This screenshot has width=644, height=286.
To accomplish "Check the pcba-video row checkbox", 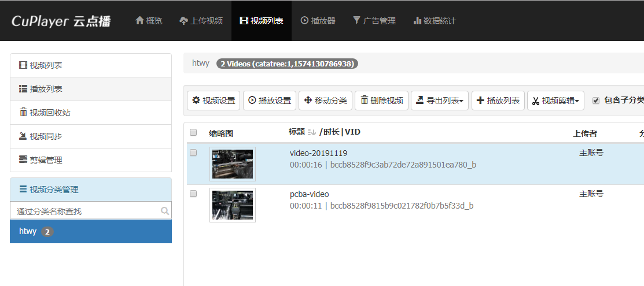I will 193,194.
